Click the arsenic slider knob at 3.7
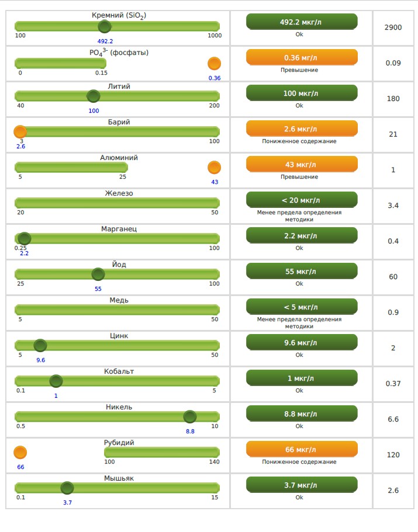The height and width of the screenshot is (532, 418). pos(67,488)
